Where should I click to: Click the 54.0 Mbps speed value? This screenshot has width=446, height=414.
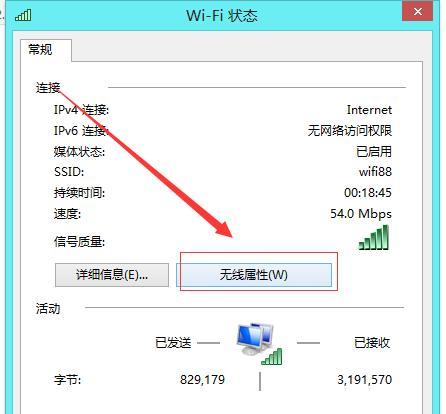tap(361, 214)
